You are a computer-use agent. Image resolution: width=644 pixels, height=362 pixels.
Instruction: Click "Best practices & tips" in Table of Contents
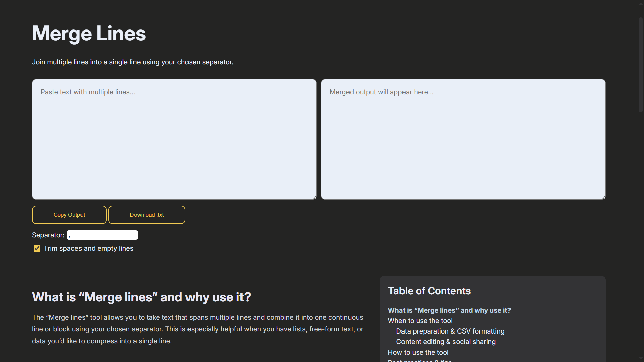tap(420, 360)
